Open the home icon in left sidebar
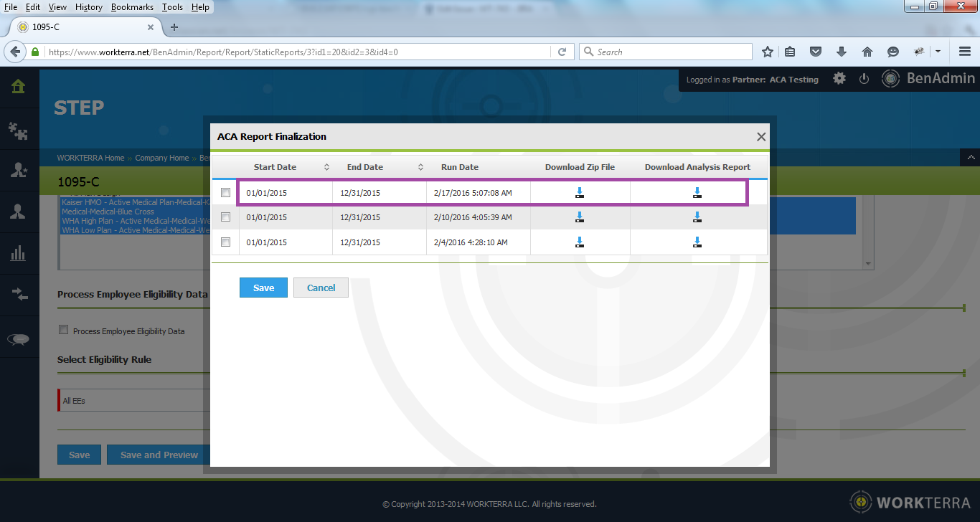This screenshot has width=980, height=522. (19, 87)
